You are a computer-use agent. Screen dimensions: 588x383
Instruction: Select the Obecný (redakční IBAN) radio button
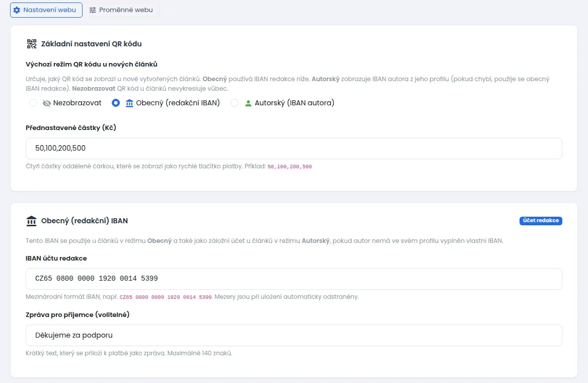click(x=116, y=103)
